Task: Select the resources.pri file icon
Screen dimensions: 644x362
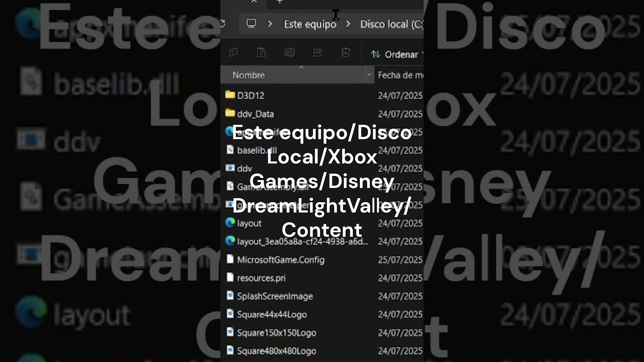Action: [230, 277]
